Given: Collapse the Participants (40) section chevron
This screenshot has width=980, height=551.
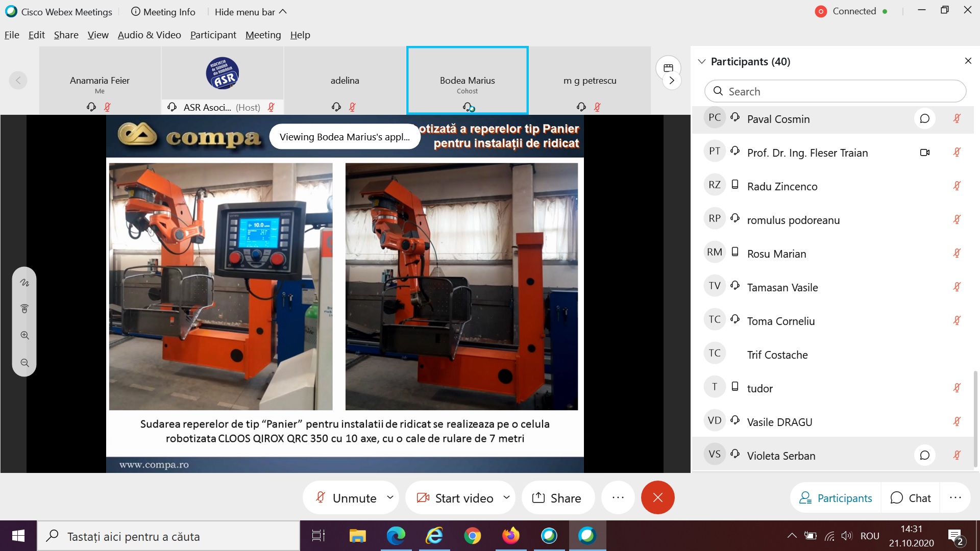Looking at the screenshot, I should (x=702, y=62).
